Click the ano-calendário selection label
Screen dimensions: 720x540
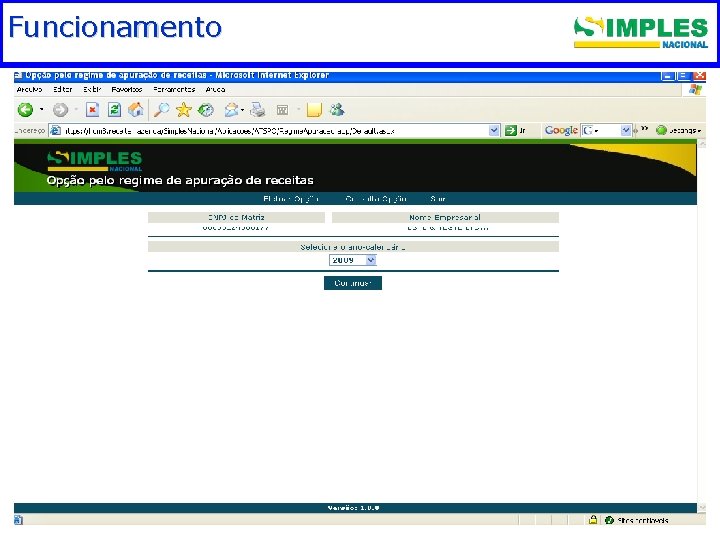point(353,247)
